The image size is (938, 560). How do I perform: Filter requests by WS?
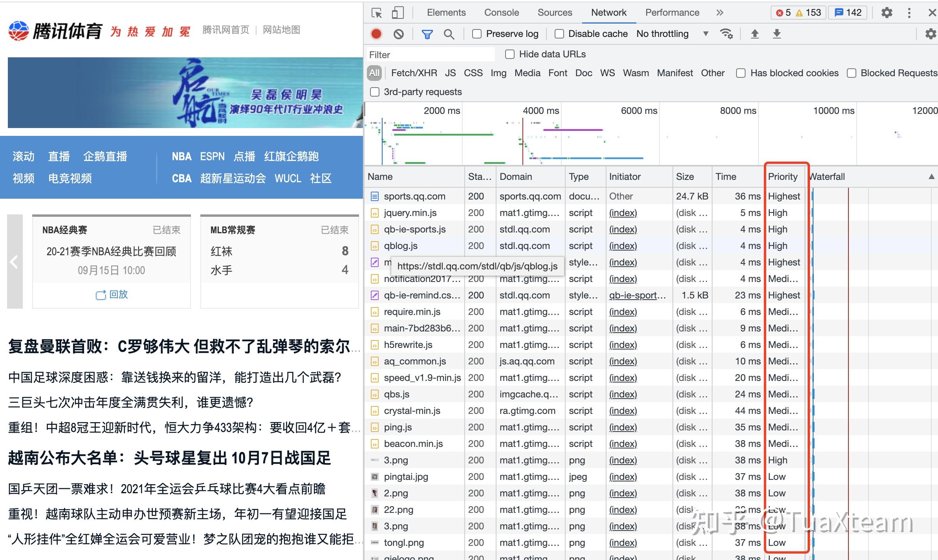pyautogui.click(x=607, y=73)
